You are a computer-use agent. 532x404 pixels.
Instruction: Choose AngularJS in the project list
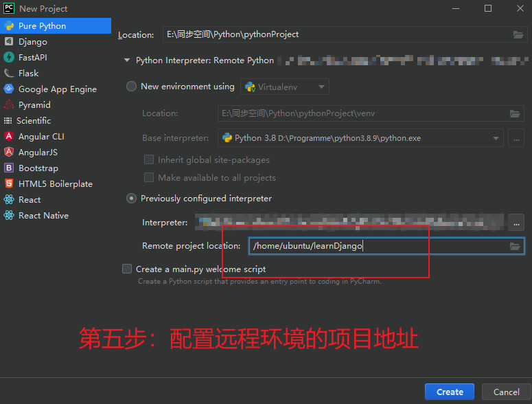[56, 152]
